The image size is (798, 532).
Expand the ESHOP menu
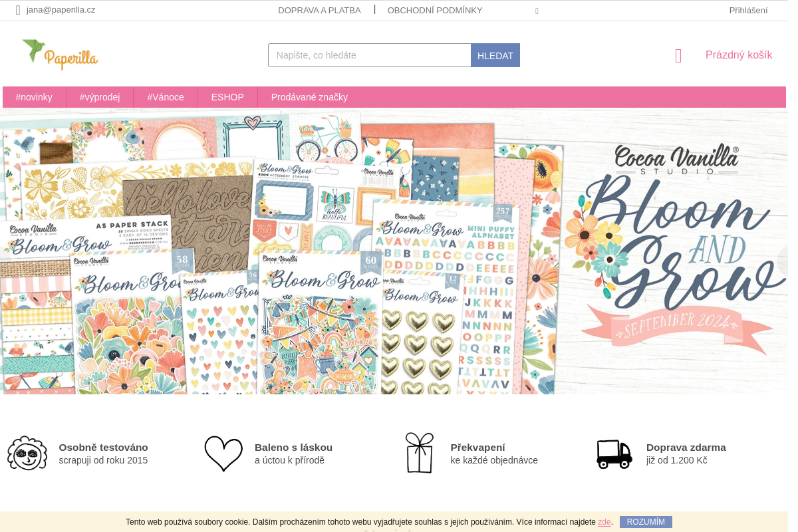click(227, 97)
